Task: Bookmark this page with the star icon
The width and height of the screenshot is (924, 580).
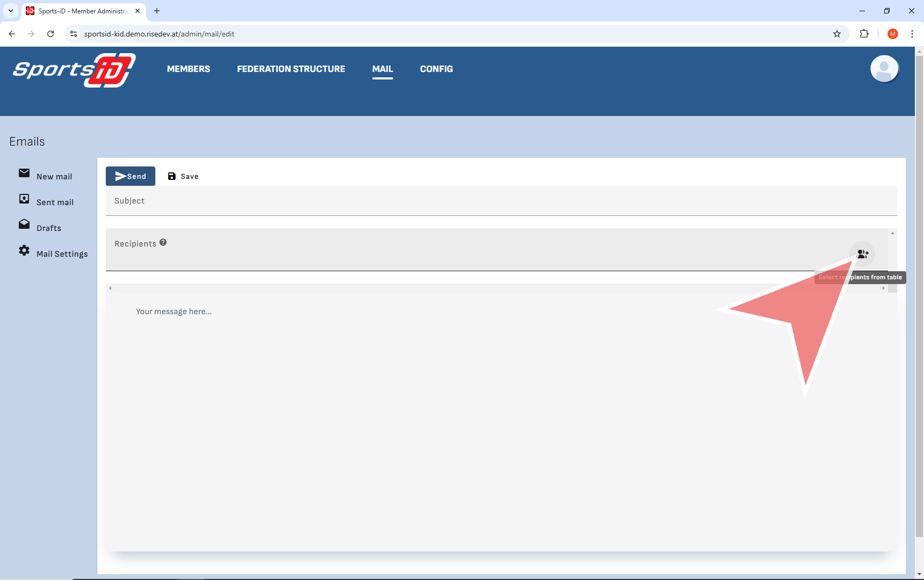Action: [x=836, y=34]
